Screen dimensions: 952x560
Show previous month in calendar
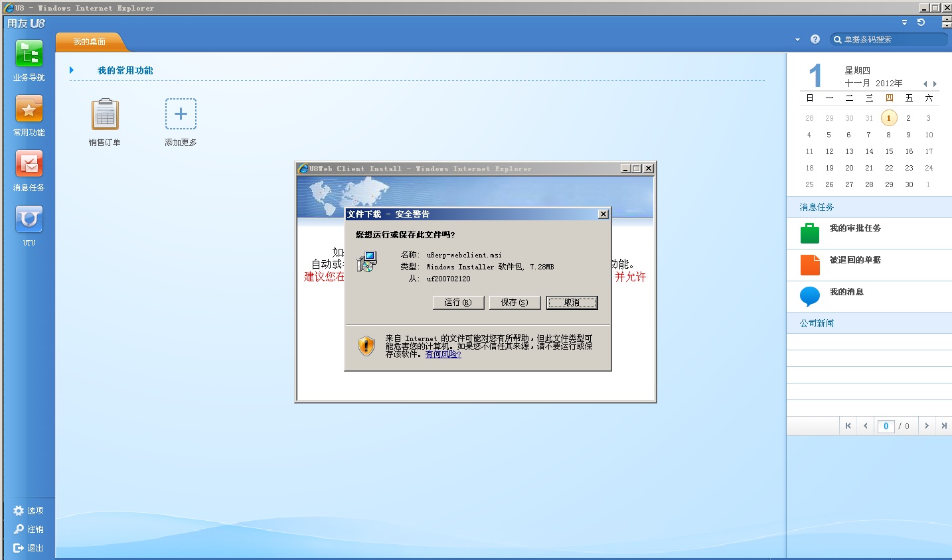tap(925, 84)
